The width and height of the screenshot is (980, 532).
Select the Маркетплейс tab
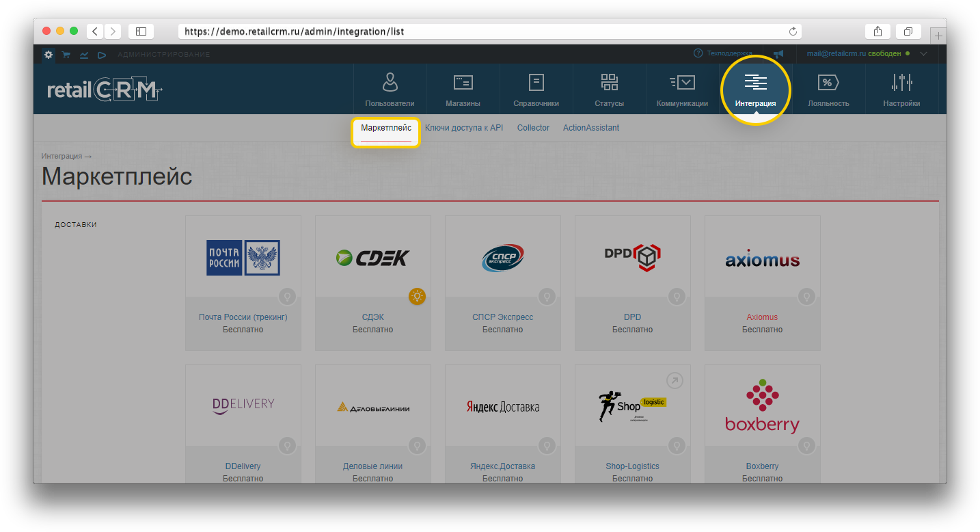point(386,128)
